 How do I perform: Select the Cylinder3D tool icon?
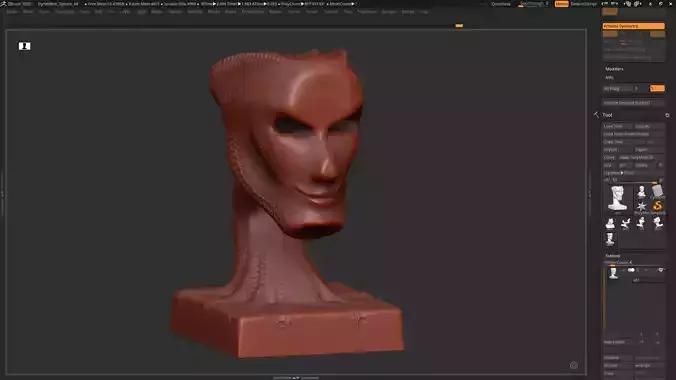[x=657, y=191]
